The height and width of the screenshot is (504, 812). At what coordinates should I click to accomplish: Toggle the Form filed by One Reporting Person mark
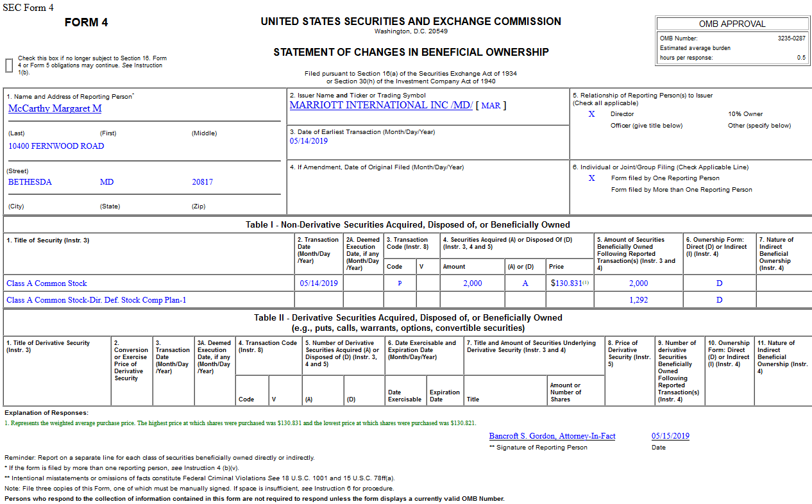[x=591, y=178]
